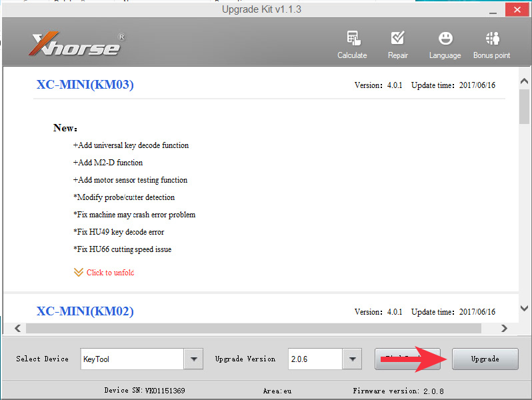
Task: Click the horizontal scrollbar thumb
Action: click(253, 328)
